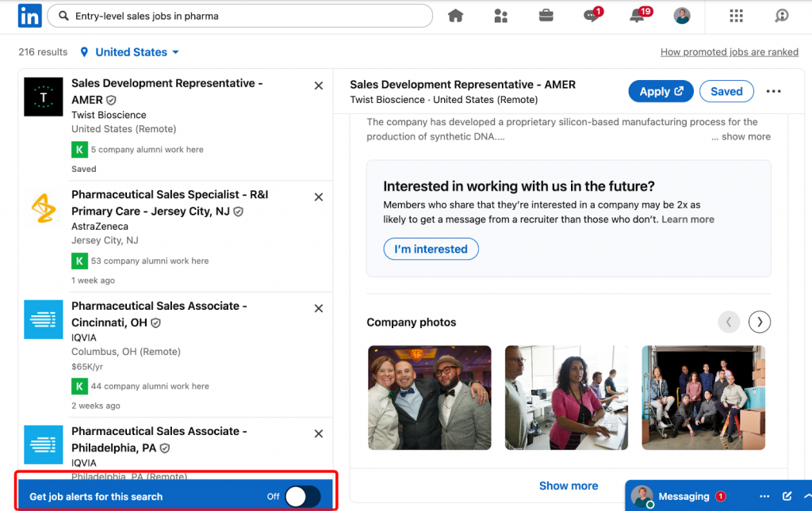The image size is (812, 511).
Task: Open company photo of woman in pink
Action: 566,398
